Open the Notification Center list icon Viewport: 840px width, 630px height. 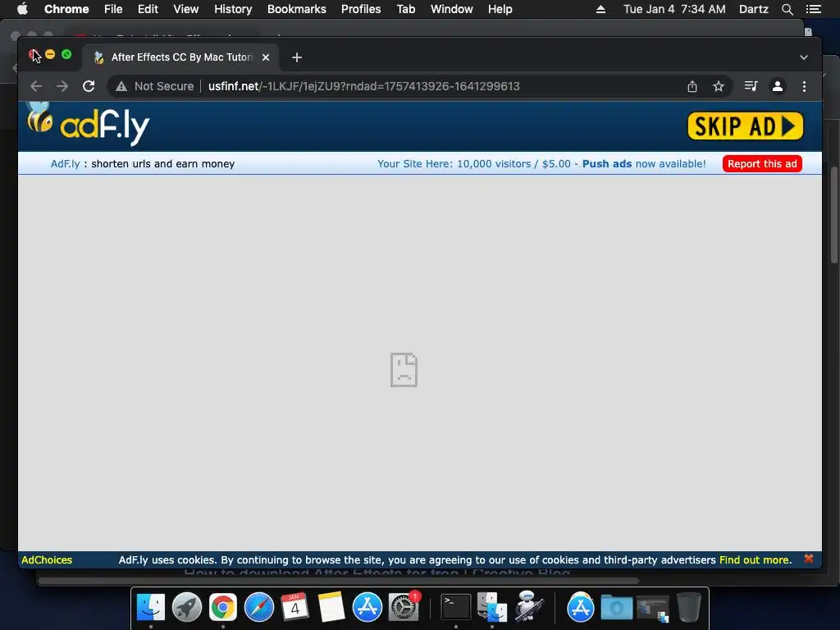813,9
